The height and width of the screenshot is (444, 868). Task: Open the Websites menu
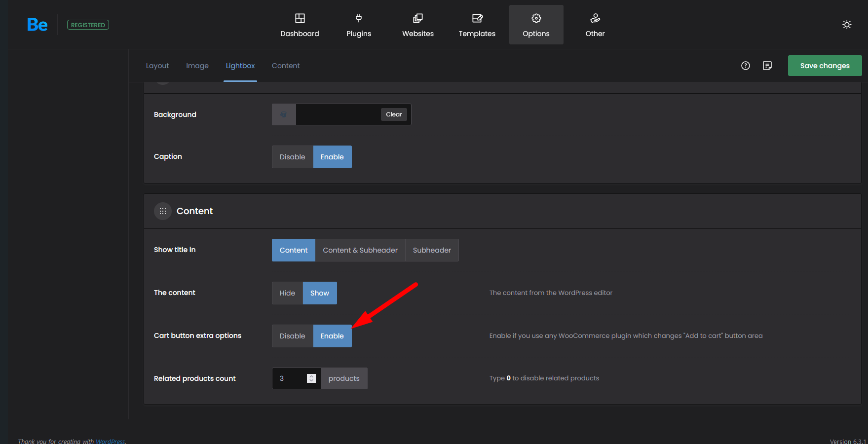click(x=418, y=25)
